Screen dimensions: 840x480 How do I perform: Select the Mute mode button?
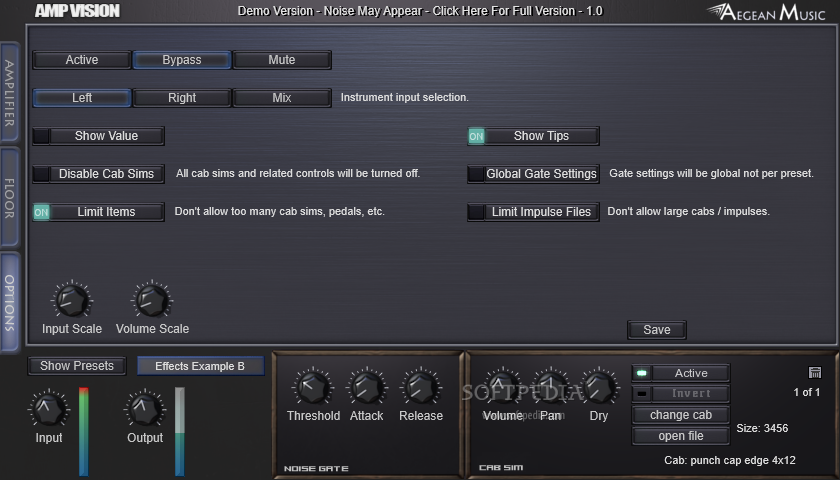tap(282, 60)
